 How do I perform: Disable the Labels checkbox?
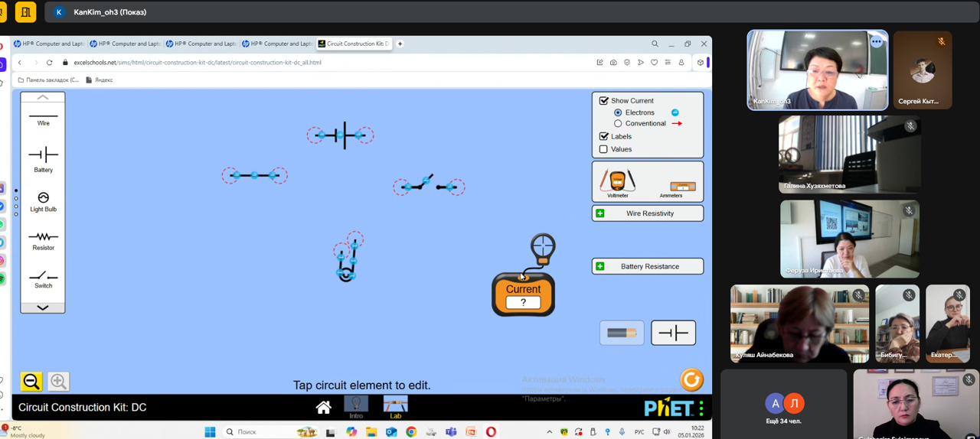pos(604,136)
